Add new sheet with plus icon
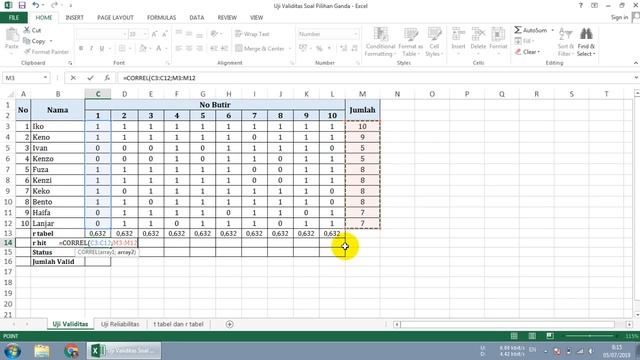Screen dimensions: 640x360 229,324
